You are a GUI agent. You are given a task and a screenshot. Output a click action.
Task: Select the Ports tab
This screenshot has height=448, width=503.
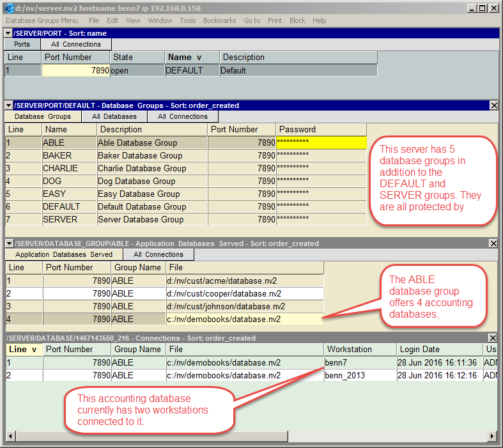point(22,45)
